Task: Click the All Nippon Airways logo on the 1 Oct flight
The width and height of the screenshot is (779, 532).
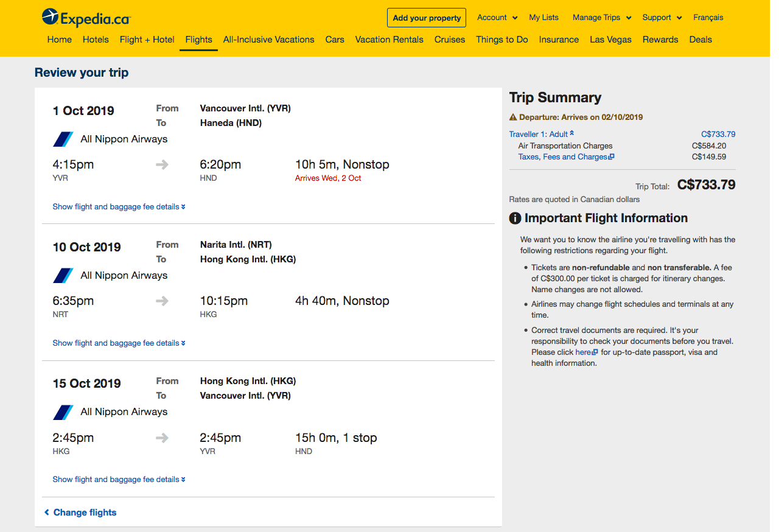Action: [63, 139]
